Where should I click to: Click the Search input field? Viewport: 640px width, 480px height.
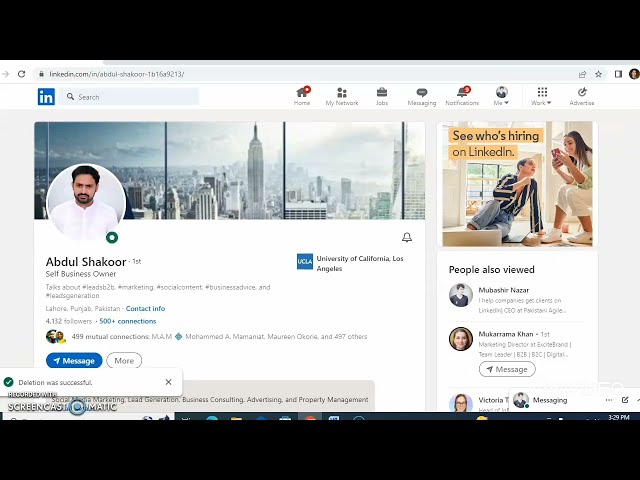point(129,97)
